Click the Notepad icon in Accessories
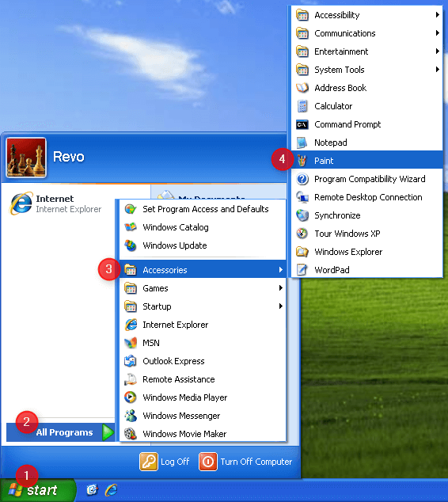The height and width of the screenshot is (502, 448). [x=302, y=143]
